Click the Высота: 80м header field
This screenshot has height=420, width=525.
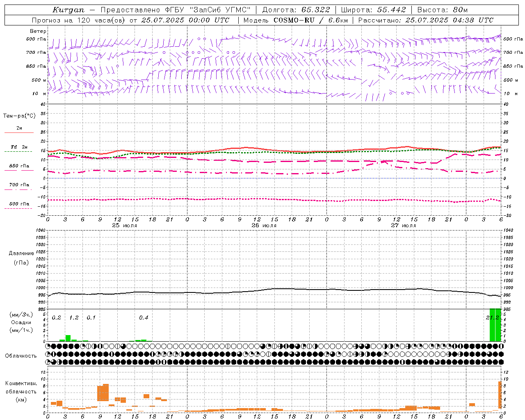click(442, 10)
